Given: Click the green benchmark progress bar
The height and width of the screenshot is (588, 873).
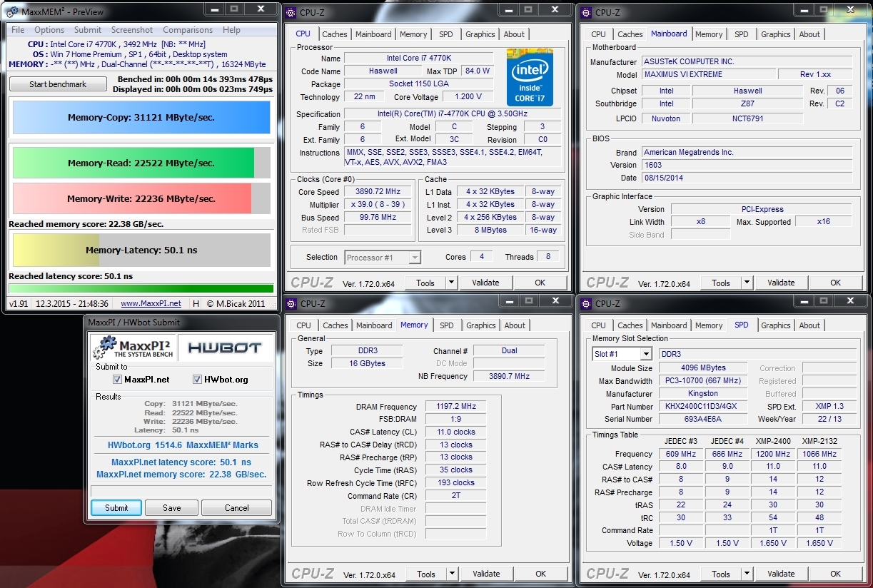Looking at the screenshot, I should (141, 288).
